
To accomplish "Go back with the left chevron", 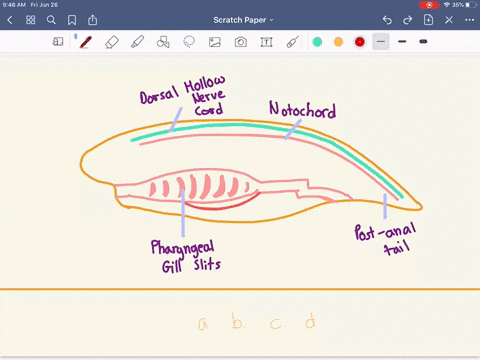I will point(10,20).
